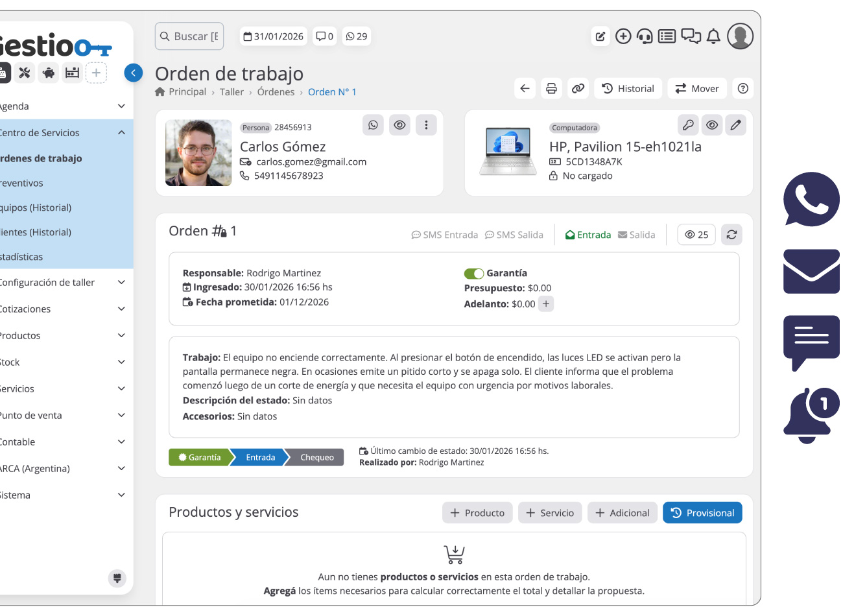Select the Chequeo status step
The height and width of the screenshot is (616, 843).
pos(316,457)
